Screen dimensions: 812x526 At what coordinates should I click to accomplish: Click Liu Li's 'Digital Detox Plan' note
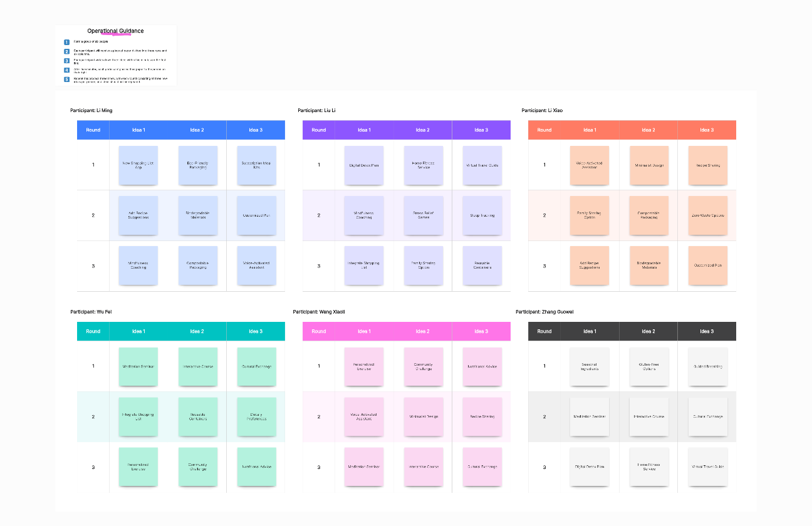[364, 165]
